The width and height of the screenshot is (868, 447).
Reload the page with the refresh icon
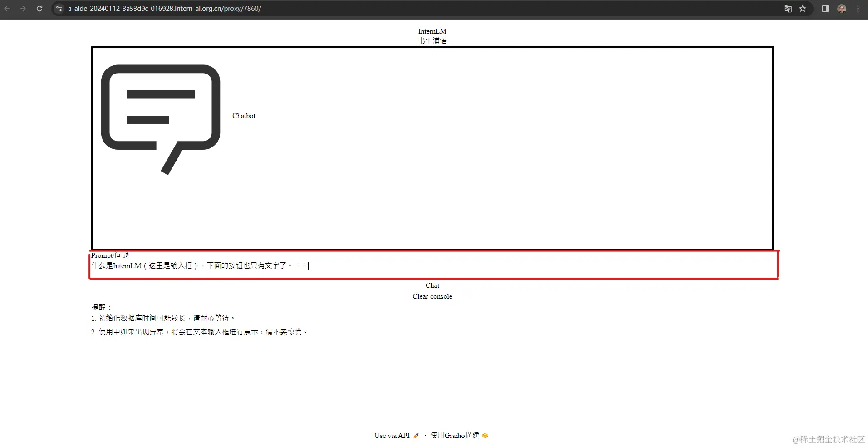(x=39, y=9)
